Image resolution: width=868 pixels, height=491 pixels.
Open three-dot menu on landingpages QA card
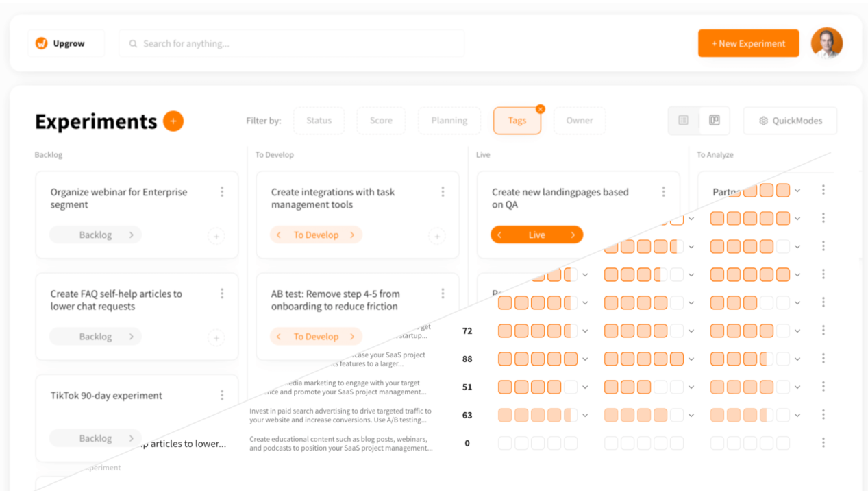point(663,192)
